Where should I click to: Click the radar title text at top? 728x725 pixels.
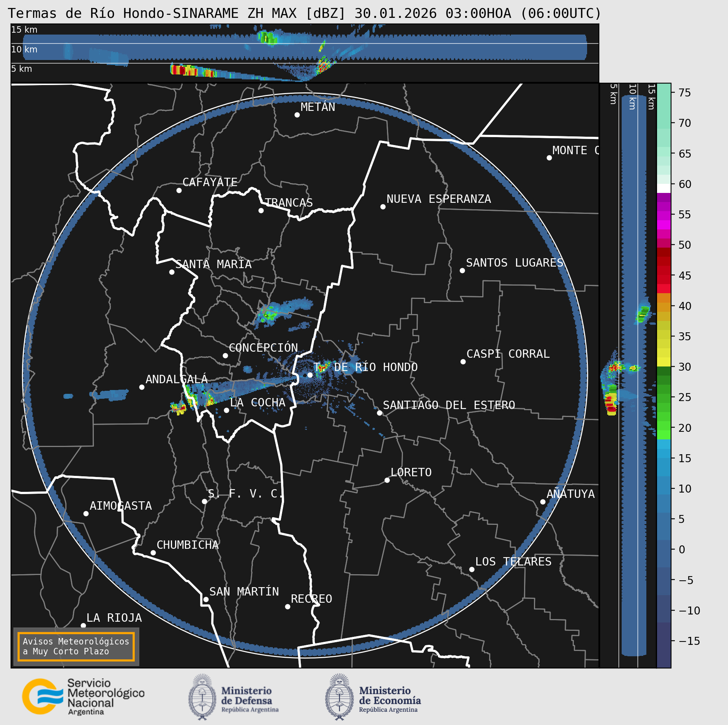point(304,13)
